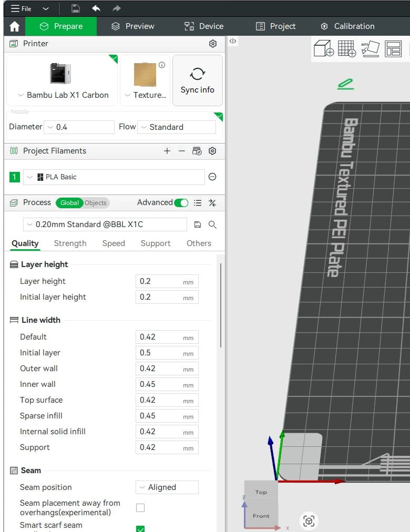Sync filaments with AMS icon

click(197, 151)
